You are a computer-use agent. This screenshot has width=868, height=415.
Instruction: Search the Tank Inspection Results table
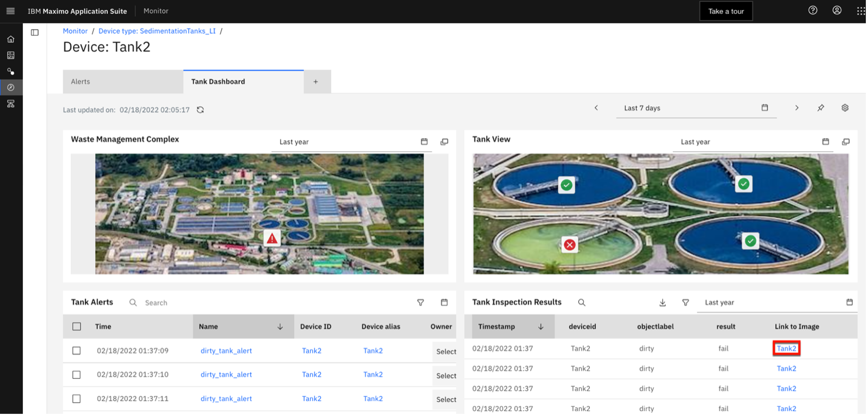tap(582, 303)
